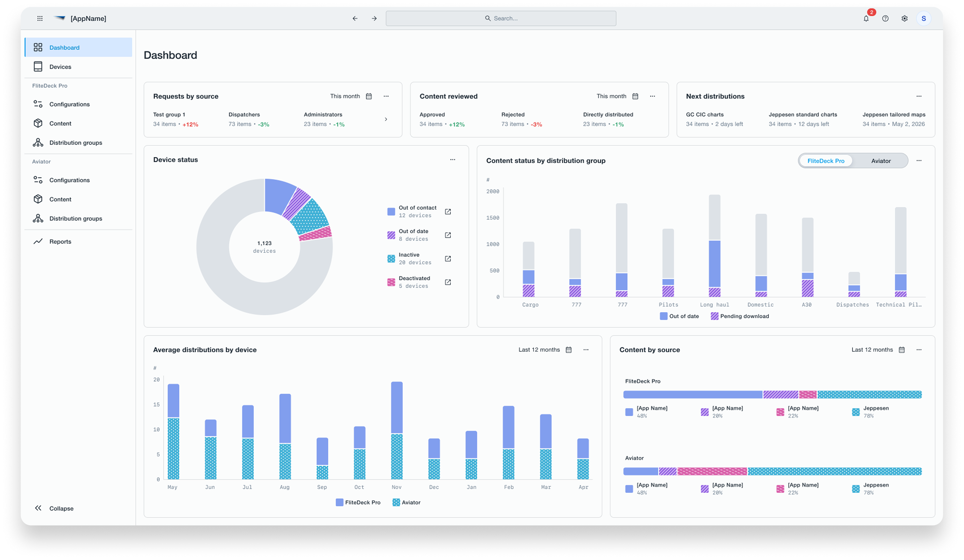Toggle the Out of date legend item
Image resolution: width=964 pixels, height=560 pixels.
tap(679, 316)
